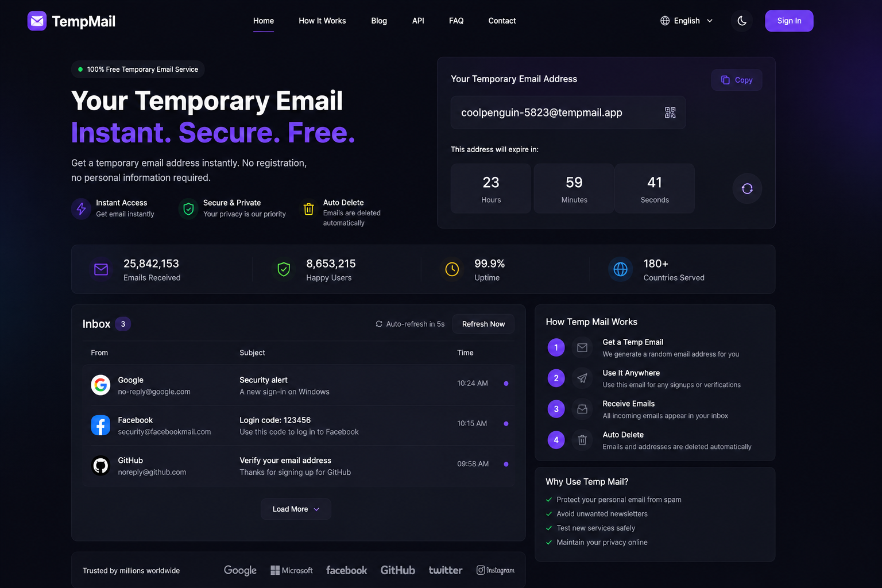Click the unread dot on GitHub email

506,464
